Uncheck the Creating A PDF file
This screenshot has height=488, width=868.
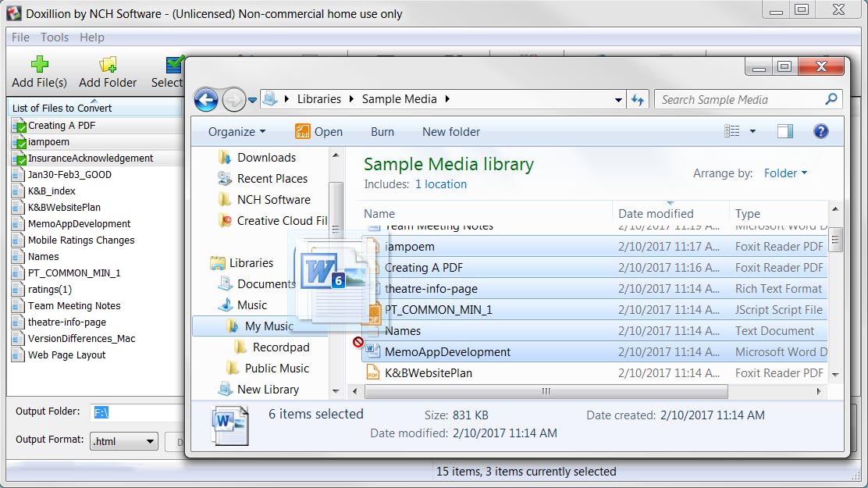[19, 126]
